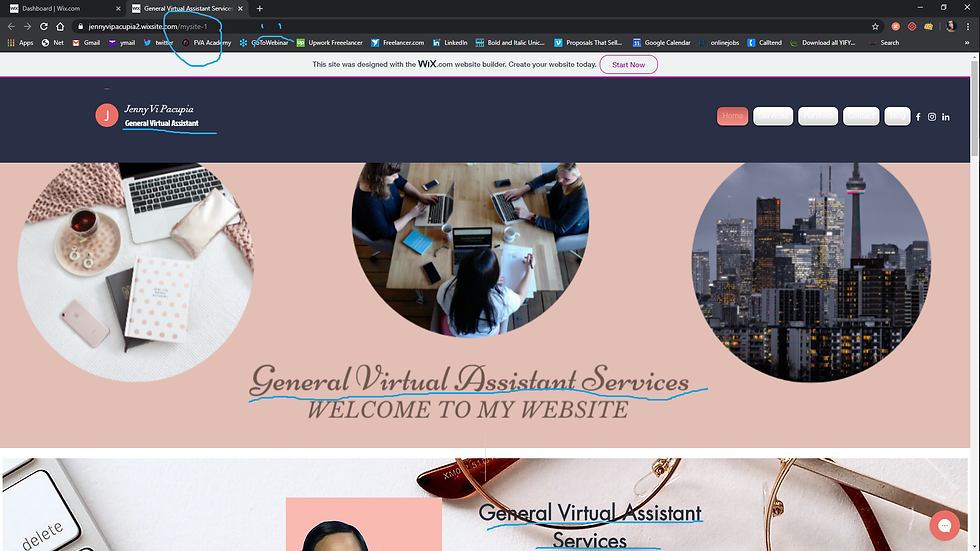Show more bookmarks with the double chevron
Viewport: 980px width, 551px height.
click(967, 42)
